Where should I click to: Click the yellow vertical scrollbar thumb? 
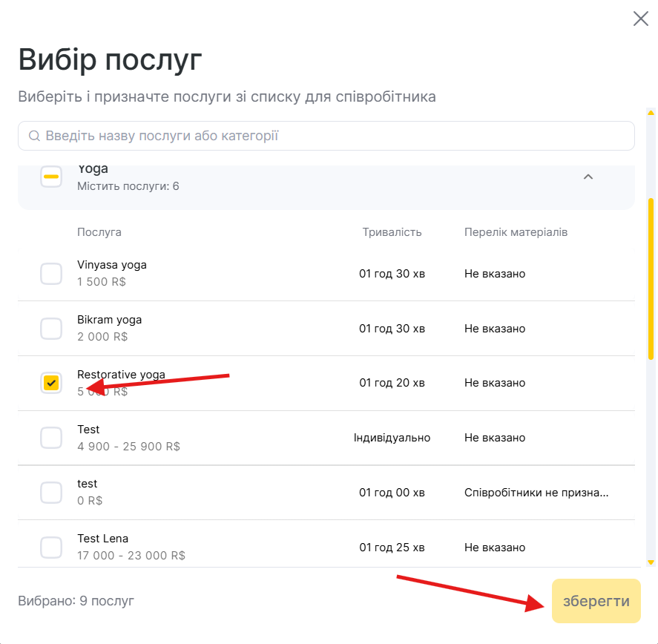point(651,278)
